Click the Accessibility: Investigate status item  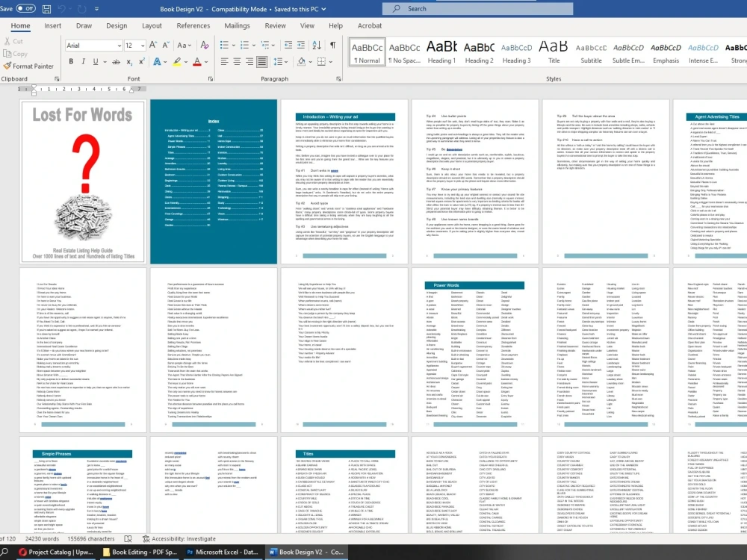[x=179, y=538]
